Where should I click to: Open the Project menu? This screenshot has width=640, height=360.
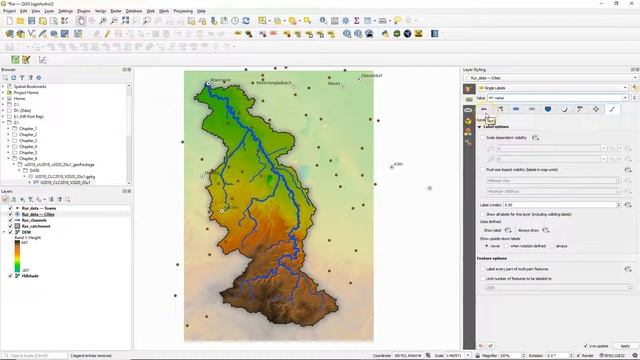point(9,11)
